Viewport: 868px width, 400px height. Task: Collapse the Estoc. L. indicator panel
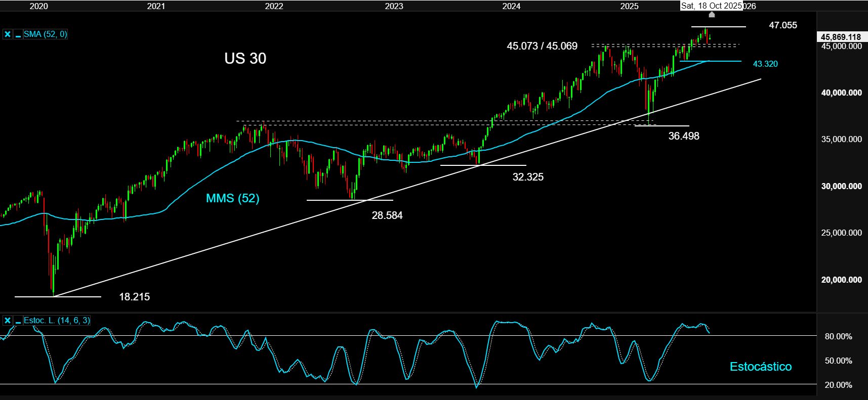[18, 321]
